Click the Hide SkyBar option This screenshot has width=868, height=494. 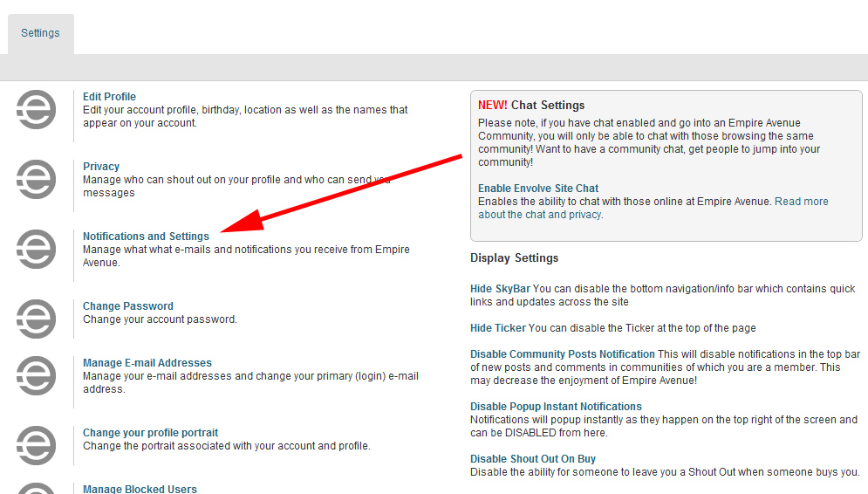click(x=500, y=289)
